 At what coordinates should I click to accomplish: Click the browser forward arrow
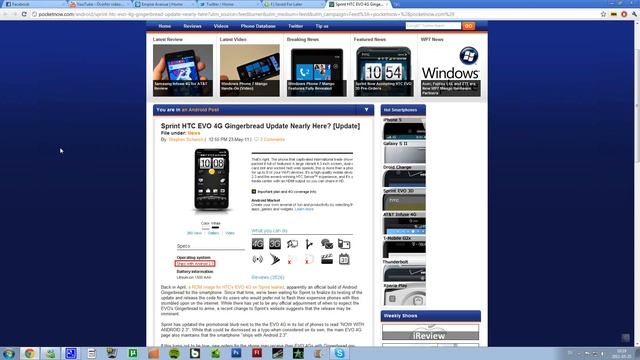[15, 14]
